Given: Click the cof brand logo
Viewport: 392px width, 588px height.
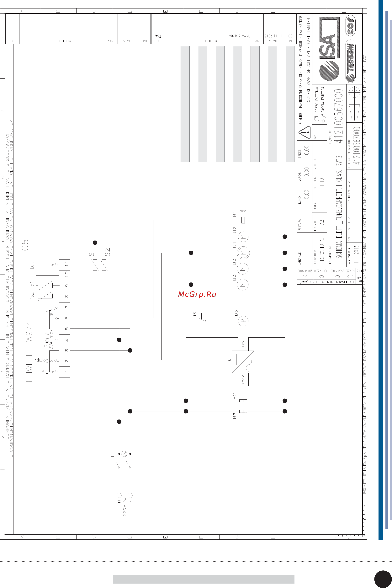Looking at the screenshot, I should click(x=351, y=25).
